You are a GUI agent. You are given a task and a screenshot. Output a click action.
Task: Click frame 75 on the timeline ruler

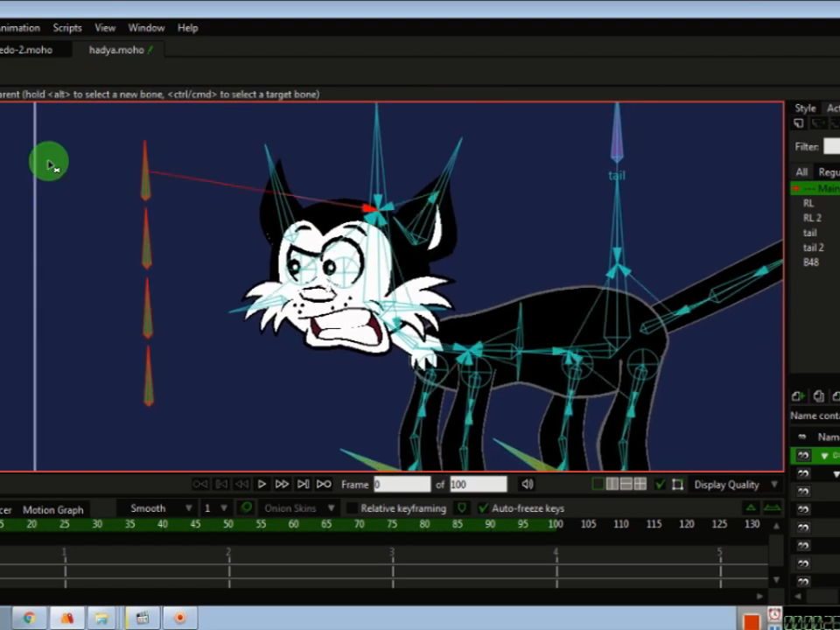click(x=392, y=524)
